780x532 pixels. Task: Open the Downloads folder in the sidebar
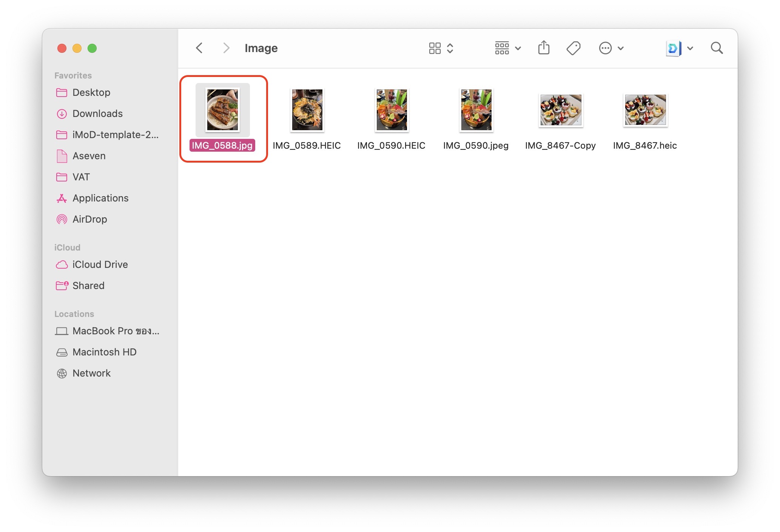coord(97,114)
